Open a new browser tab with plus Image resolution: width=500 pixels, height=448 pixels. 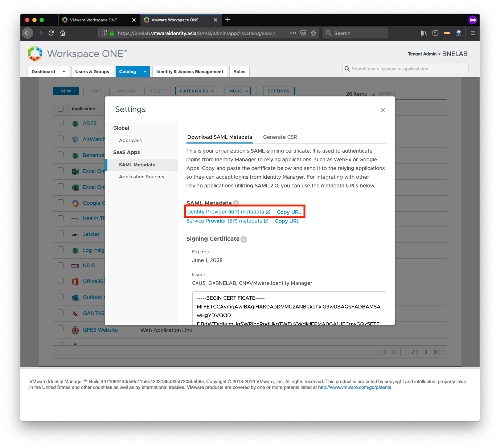click(228, 20)
